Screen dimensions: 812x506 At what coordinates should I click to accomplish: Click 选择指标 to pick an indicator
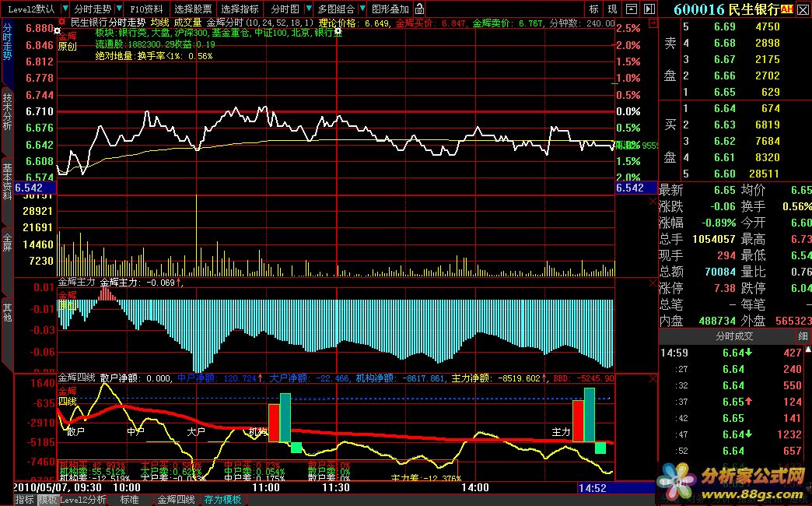[240, 9]
